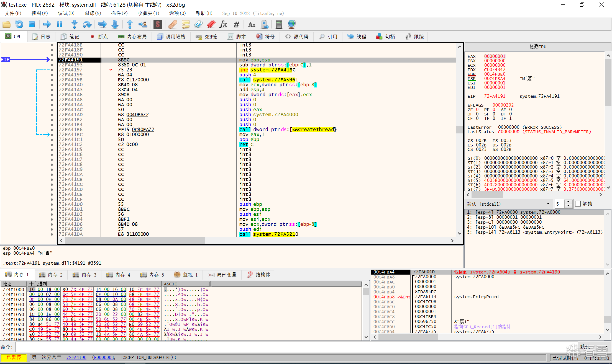The height and width of the screenshot is (364, 612).
Task: Click the disassembly horizontal scrollbar thumb
Action: [135, 241]
